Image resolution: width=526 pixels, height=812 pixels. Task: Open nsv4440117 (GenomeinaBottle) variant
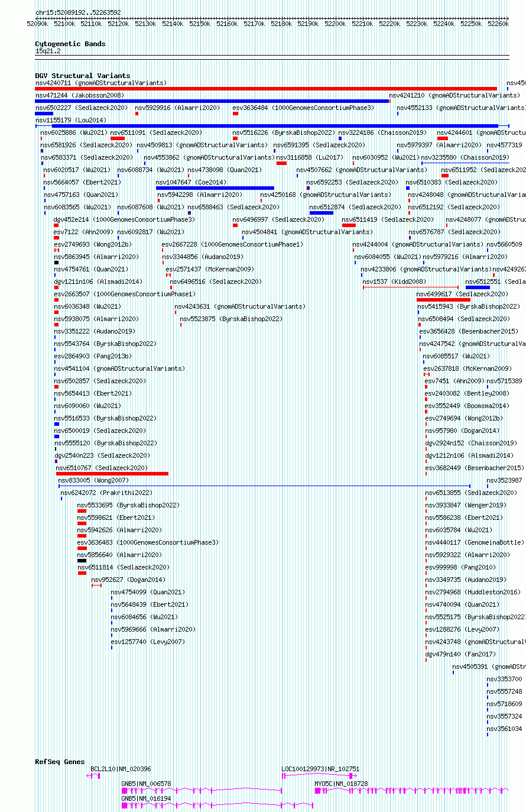tap(475, 542)
